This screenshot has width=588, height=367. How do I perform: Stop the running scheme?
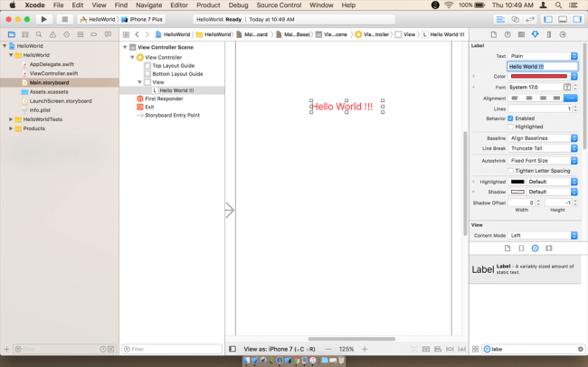point(64,19)
